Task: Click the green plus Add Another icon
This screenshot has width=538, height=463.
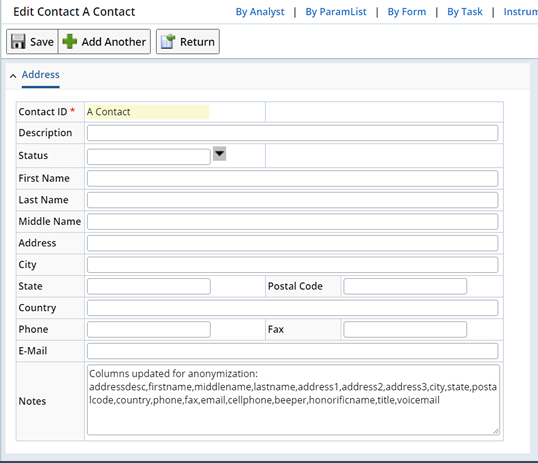Action: click(70, 42)
